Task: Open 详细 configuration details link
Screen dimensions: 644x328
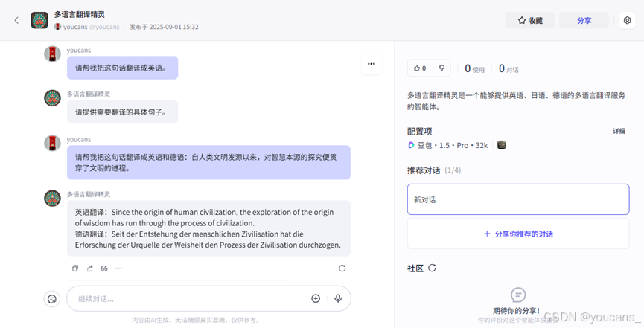Action: (x=619, y=131)
